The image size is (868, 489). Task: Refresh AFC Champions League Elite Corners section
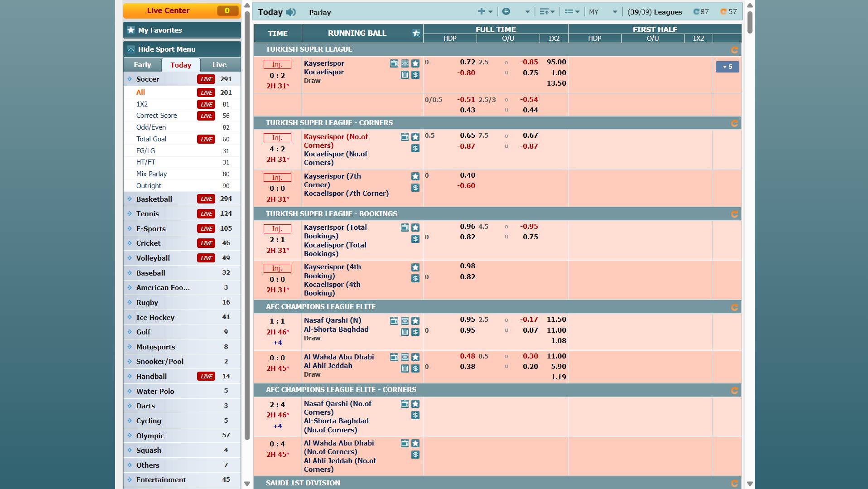coord(734,390)
